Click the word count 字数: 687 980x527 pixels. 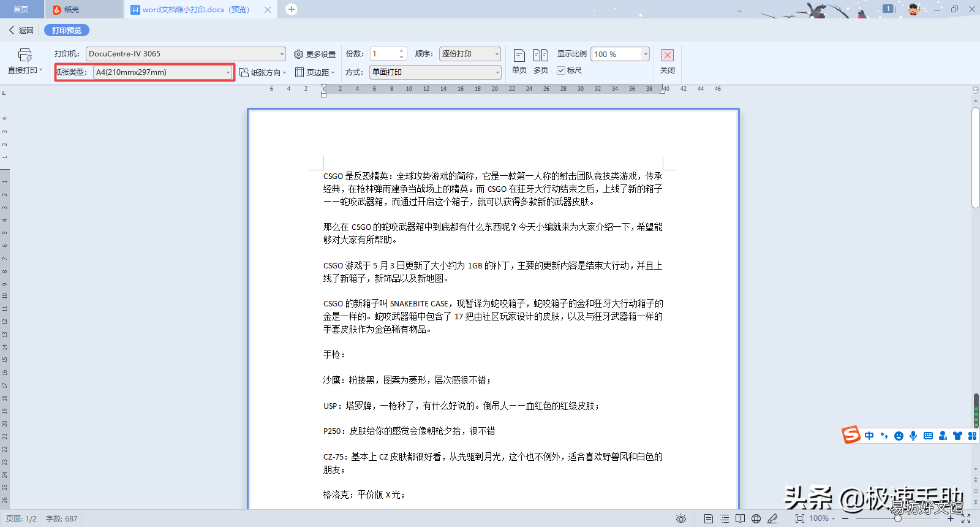62,518
